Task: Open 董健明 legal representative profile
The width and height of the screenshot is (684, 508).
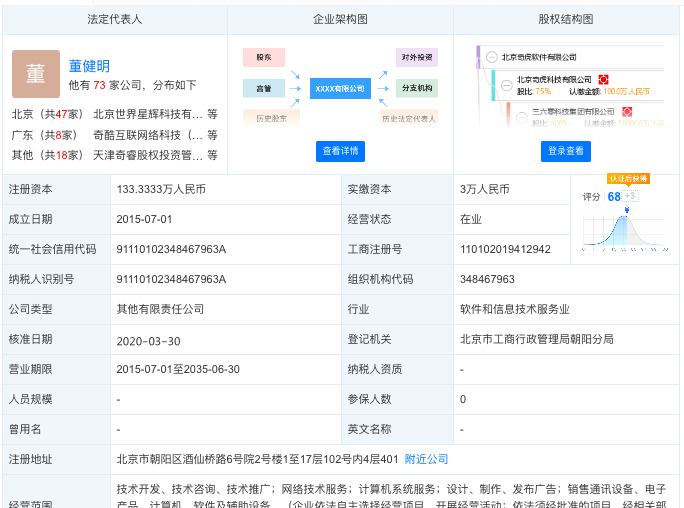Action: click(89, 66)
